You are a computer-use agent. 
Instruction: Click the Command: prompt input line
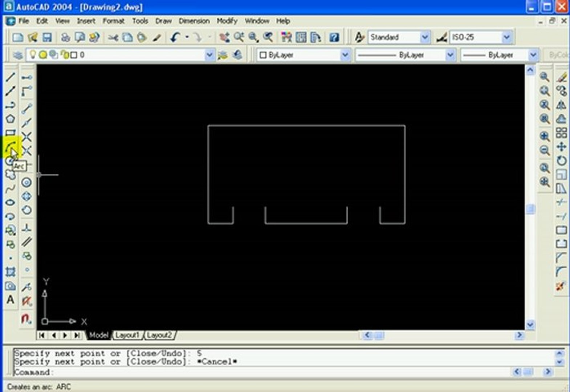[x=261, y=372]
